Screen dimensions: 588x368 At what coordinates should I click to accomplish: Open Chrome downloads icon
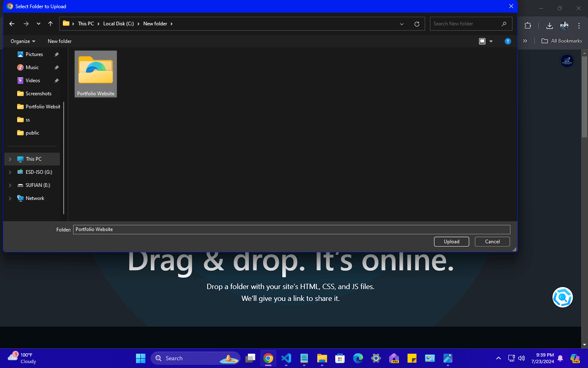click(x=550, y=25)
